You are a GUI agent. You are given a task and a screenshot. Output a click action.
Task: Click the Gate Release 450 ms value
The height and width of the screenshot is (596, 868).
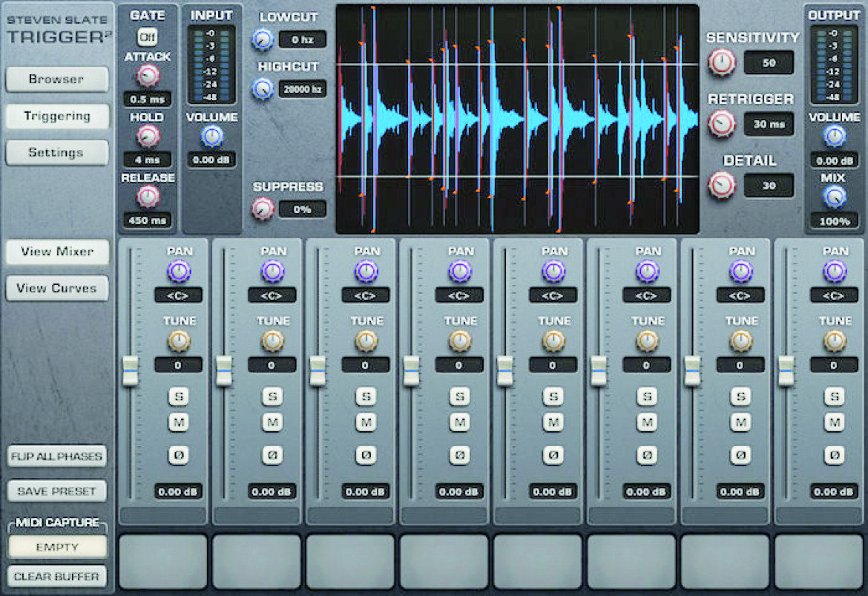(147, 220)
